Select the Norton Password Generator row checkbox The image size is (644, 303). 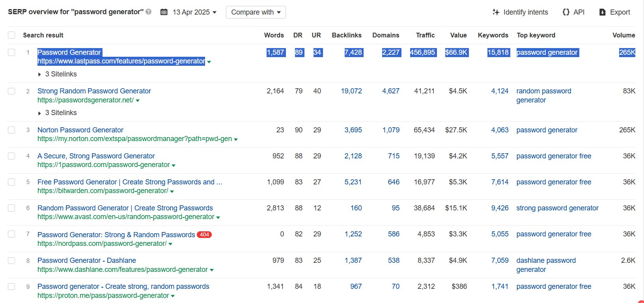pos(11,130)
